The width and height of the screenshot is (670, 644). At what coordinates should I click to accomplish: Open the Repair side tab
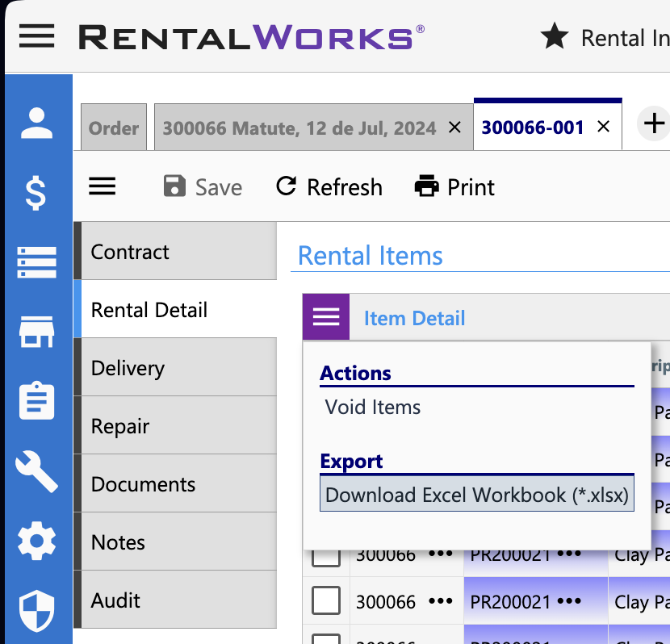tap(175, 425)
